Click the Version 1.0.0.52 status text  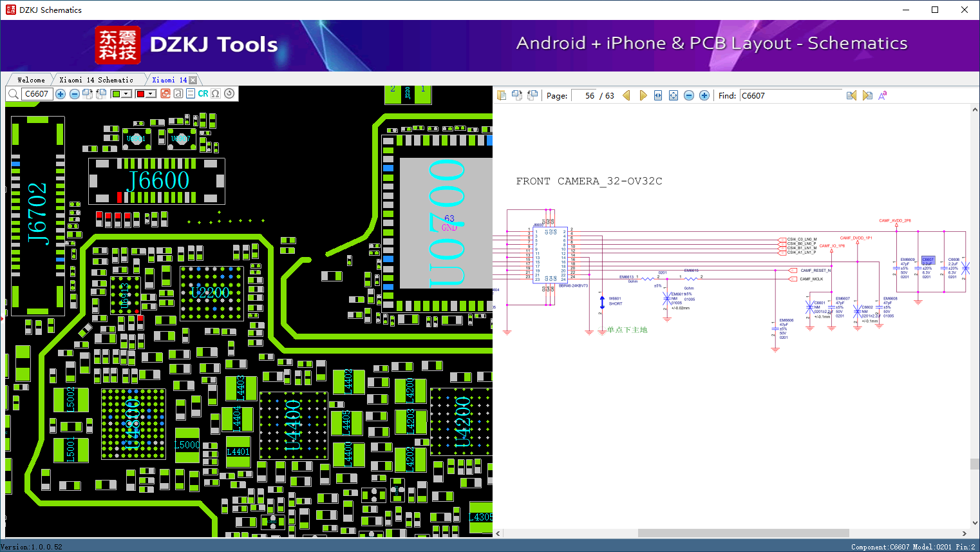[x=32, y=547]
